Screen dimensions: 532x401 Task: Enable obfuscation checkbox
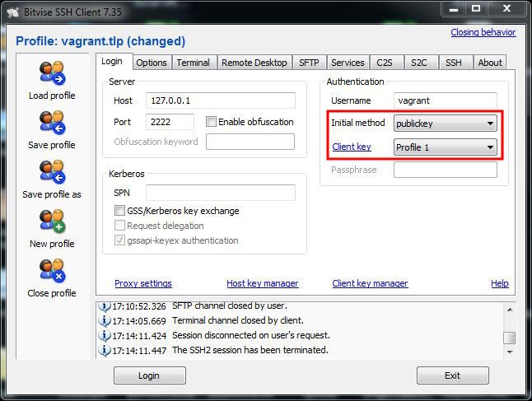tap(211, 122)
